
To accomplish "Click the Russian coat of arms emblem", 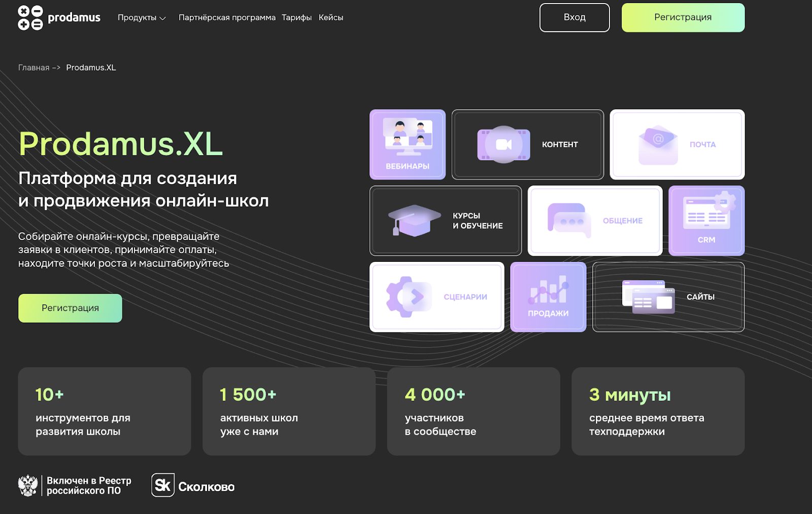I will (x=28, y=486).
